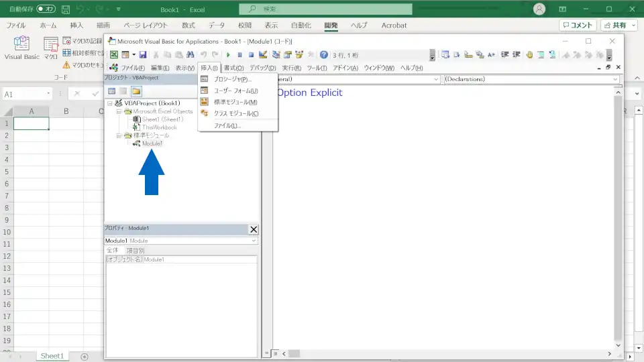Click the Toggle Folders icon in project pane
Viewport: 644px width, 362px height.
tap(136, 91)
